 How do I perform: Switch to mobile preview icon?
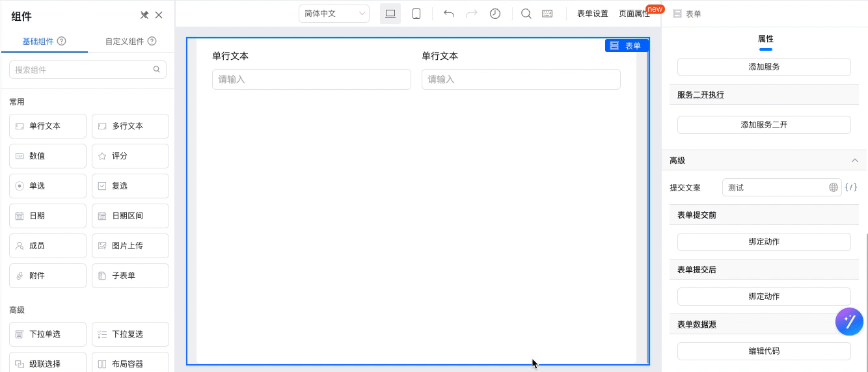tap(416, 14)
